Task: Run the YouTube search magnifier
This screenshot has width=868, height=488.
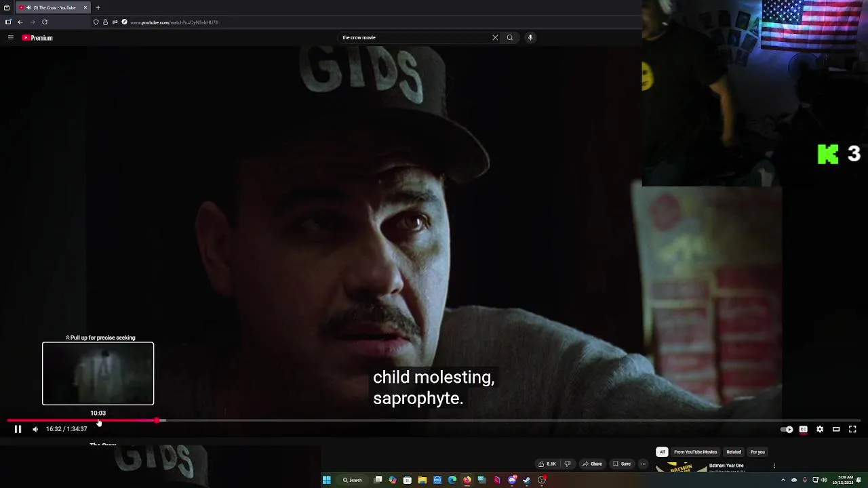Action: [x=510, y=38]
